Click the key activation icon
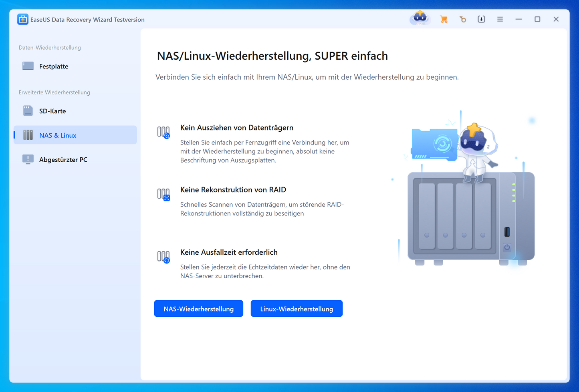The image size is (579, 392). (x=463, y=19)
